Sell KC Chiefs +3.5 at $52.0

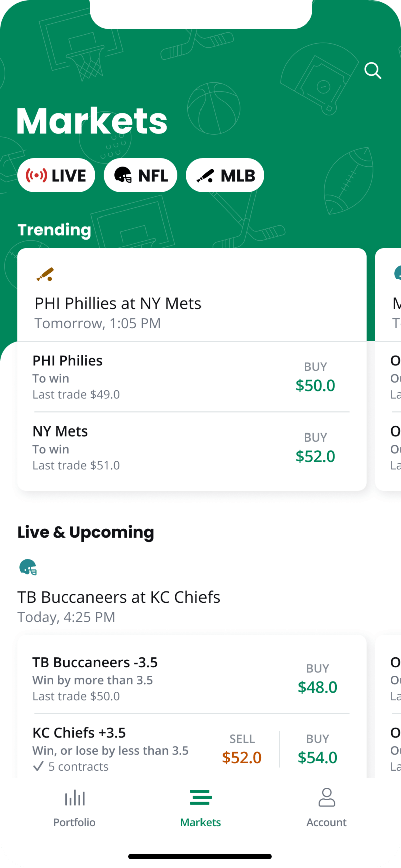click(x=242, y=750)
